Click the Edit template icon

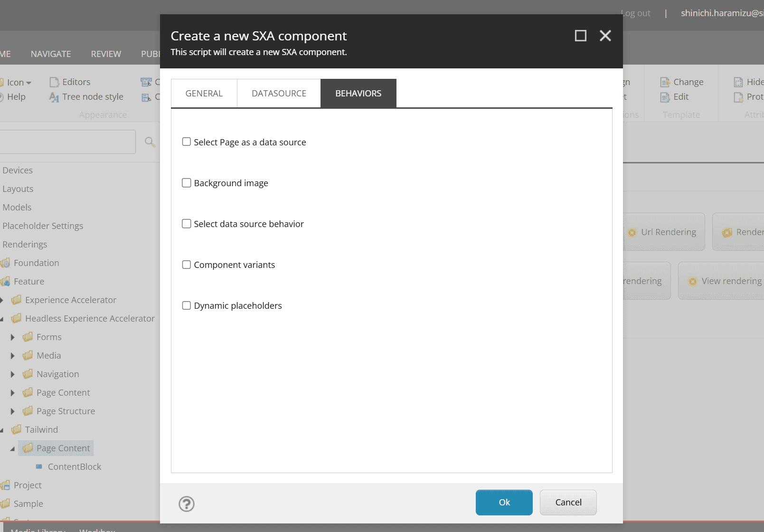[x=665, y=97]
